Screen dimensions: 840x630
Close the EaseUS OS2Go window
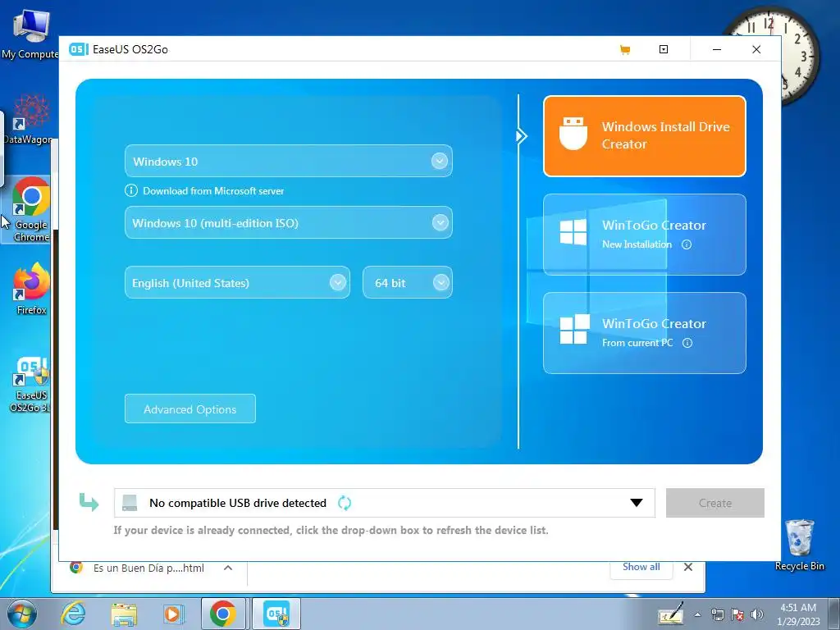coord(756,49)
